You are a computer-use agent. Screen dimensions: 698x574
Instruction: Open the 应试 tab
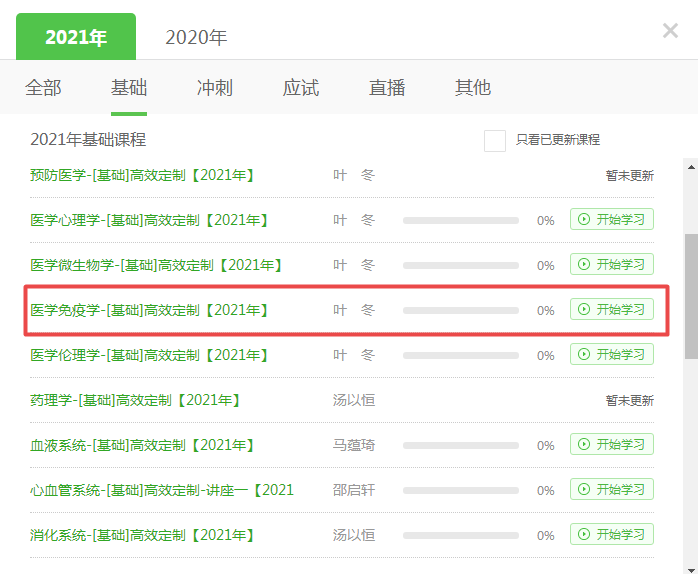pyautogui.click(x=301, y=88)
